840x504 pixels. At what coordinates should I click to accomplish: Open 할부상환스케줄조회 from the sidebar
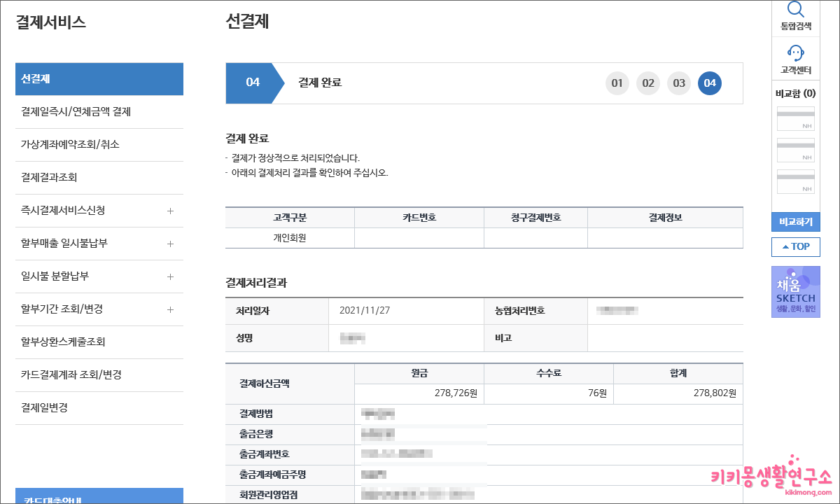tap(99, 342)
